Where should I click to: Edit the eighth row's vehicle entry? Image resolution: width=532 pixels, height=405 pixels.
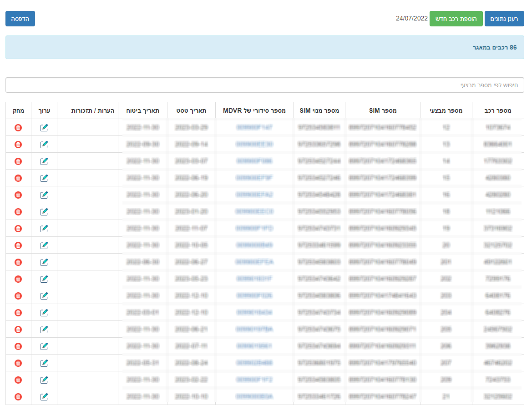(x=44, y=245)
